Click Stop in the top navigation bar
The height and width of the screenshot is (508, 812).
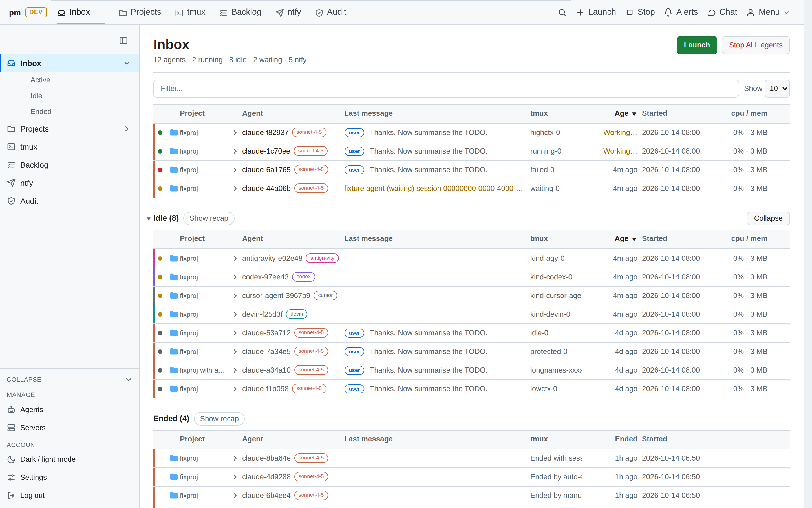641,12
